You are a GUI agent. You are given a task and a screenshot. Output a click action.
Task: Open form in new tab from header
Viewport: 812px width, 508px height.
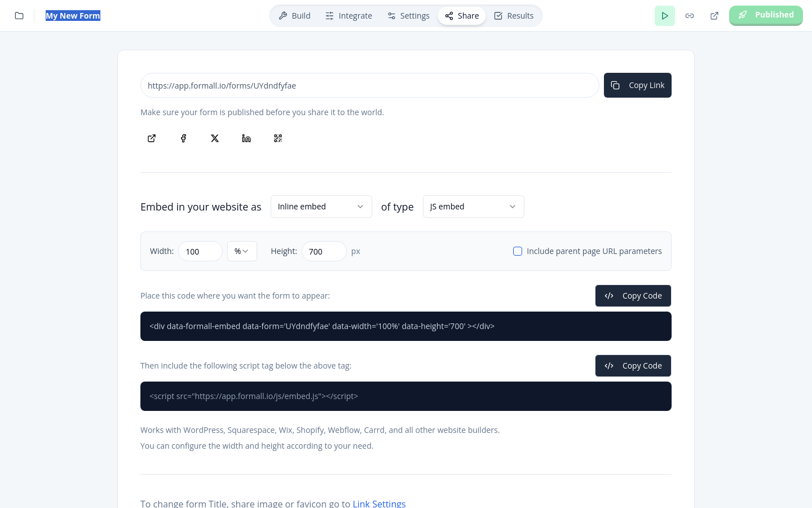pos(714,16)
